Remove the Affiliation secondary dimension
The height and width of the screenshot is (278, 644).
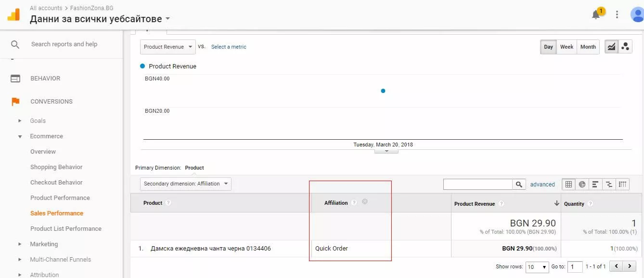365,202
